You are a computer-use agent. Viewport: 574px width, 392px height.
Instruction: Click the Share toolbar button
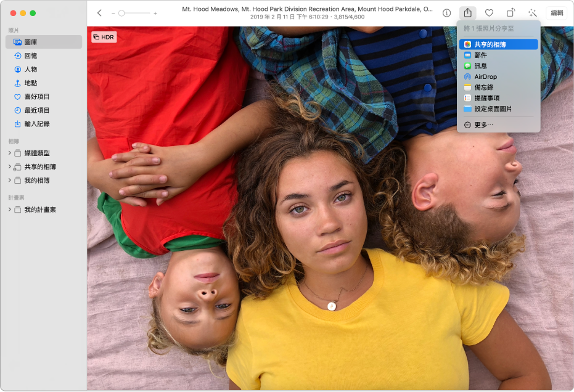tap(467, 13)
